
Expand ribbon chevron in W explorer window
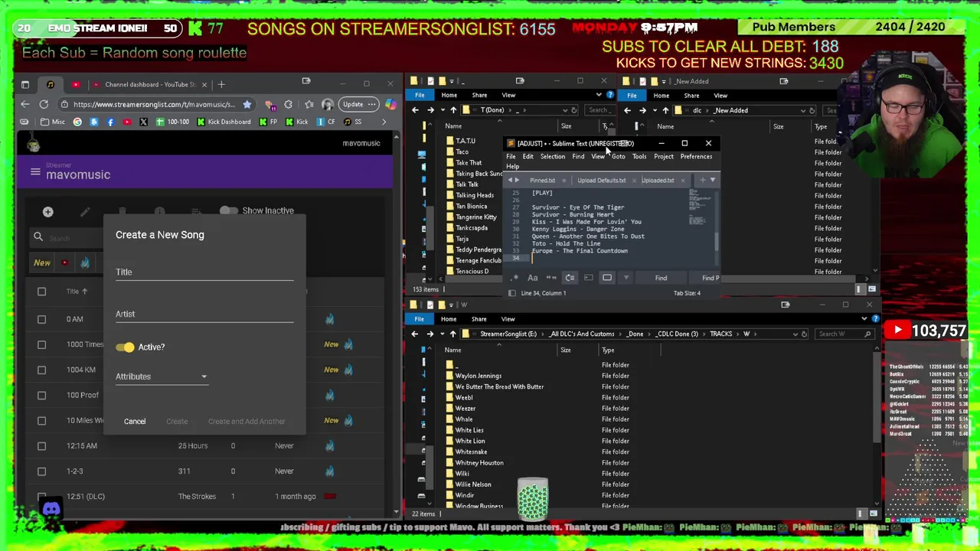(x=864, y=319)
